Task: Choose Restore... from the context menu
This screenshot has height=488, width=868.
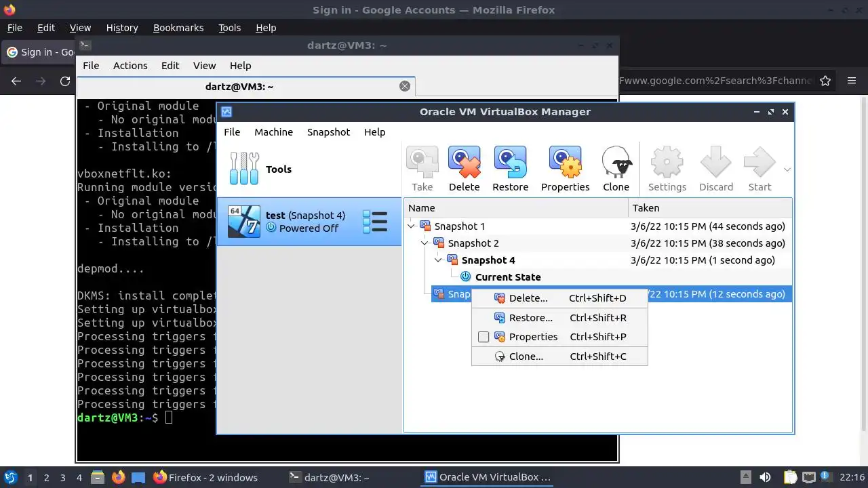Action: (x=559, y=318)
